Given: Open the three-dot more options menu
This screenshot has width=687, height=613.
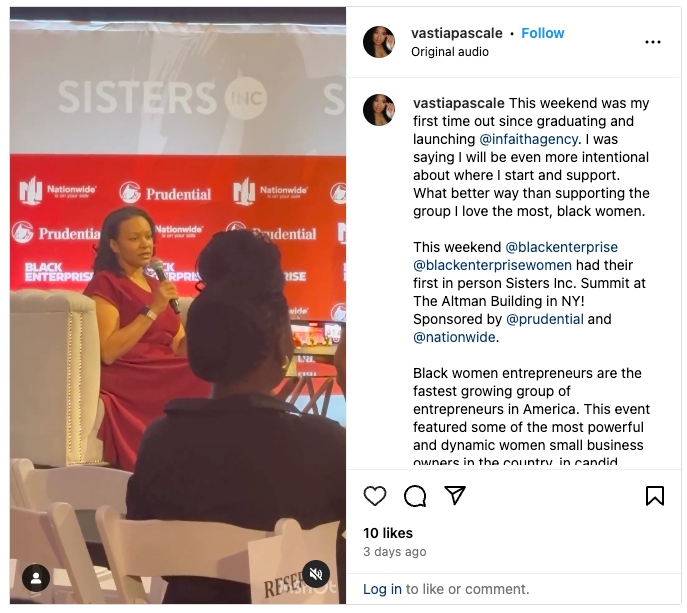Looking at the screenshot, I should [x=652, y=42].
